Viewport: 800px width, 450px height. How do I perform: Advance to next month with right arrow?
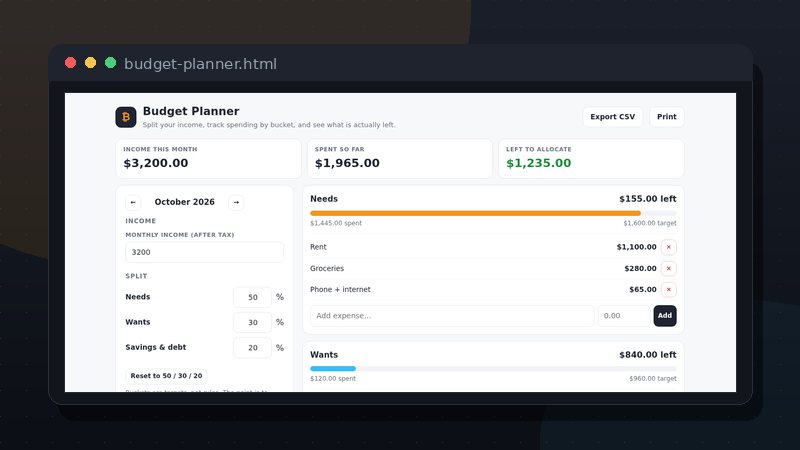[236, 203]
